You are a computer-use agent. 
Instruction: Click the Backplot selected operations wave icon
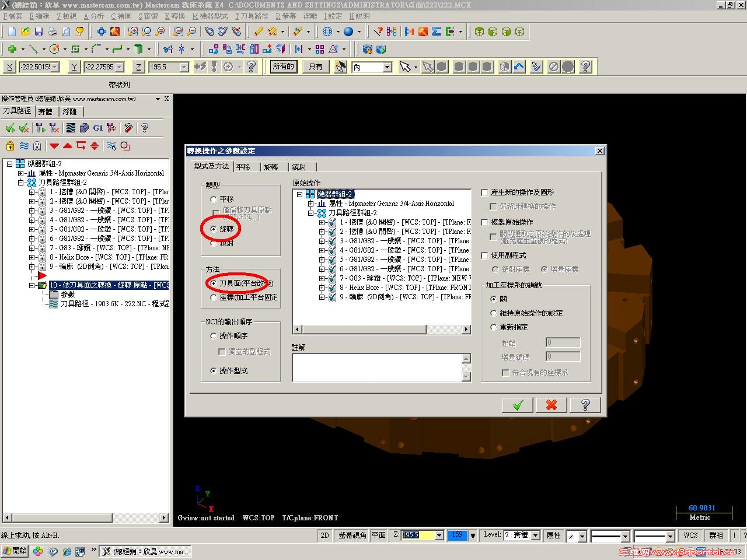click(71, 128)
